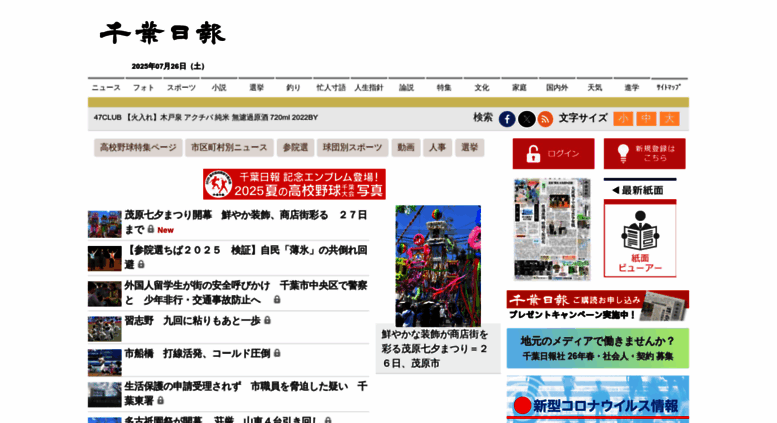Open the 忙人寸語 menu
The height and width of the screenshot is (423, 777).
(x=331, y=87)
